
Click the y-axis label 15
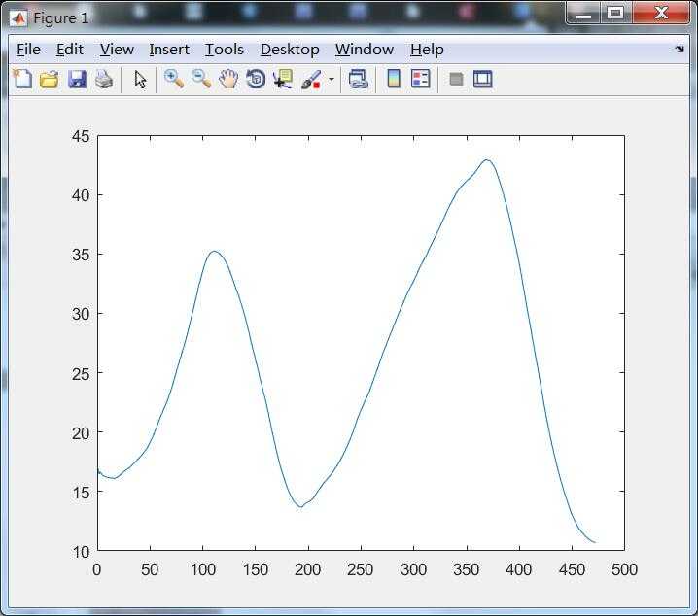click(81, 493)
